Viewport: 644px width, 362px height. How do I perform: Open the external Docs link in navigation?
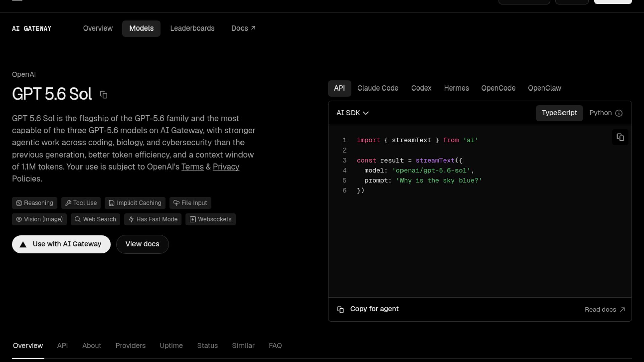pyautogui.click(x=244, y=28)
